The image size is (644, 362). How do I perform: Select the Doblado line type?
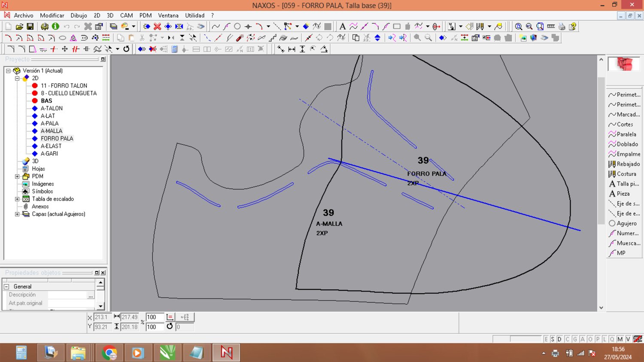tap(623, 144)
